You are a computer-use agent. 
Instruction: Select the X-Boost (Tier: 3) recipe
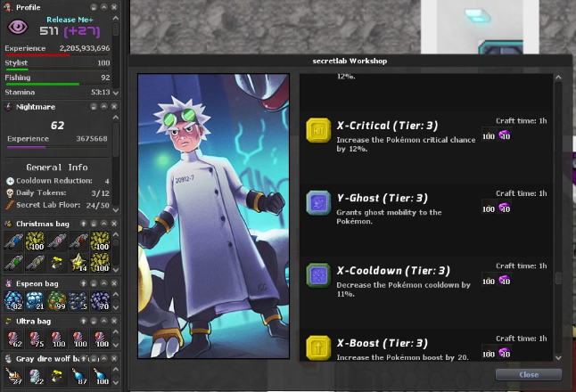(426, 345)
